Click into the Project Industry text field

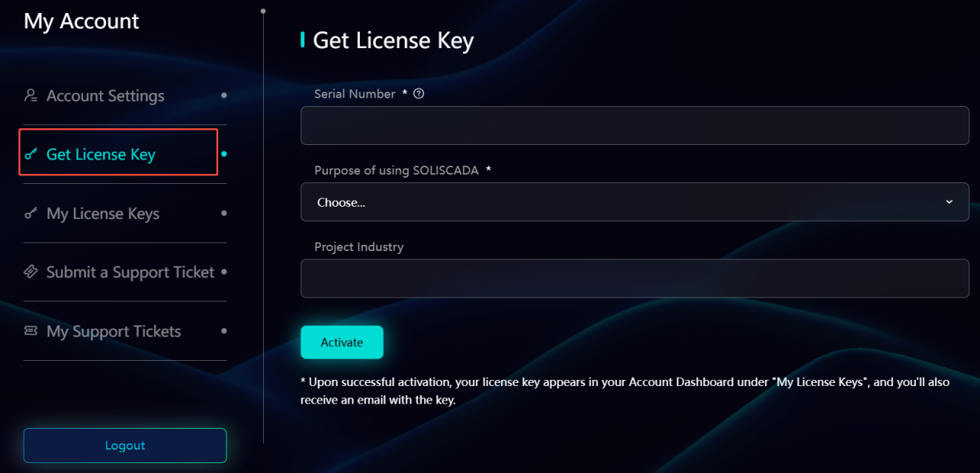click(635, 278)
